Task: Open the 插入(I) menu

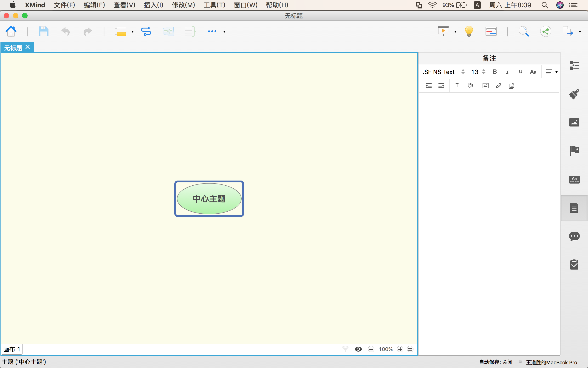Action: point(153,5)
